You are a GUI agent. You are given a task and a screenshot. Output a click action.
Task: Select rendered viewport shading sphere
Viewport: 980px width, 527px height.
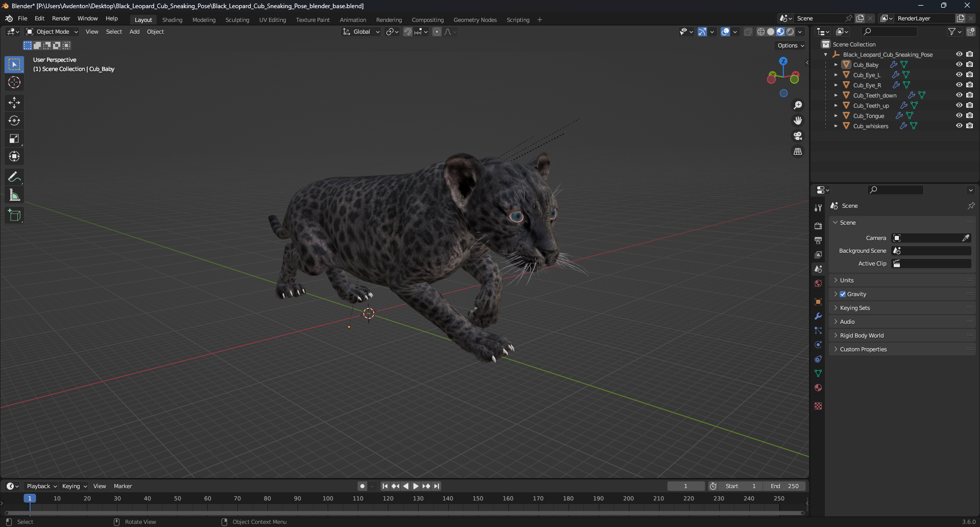[x=790, y=32]
